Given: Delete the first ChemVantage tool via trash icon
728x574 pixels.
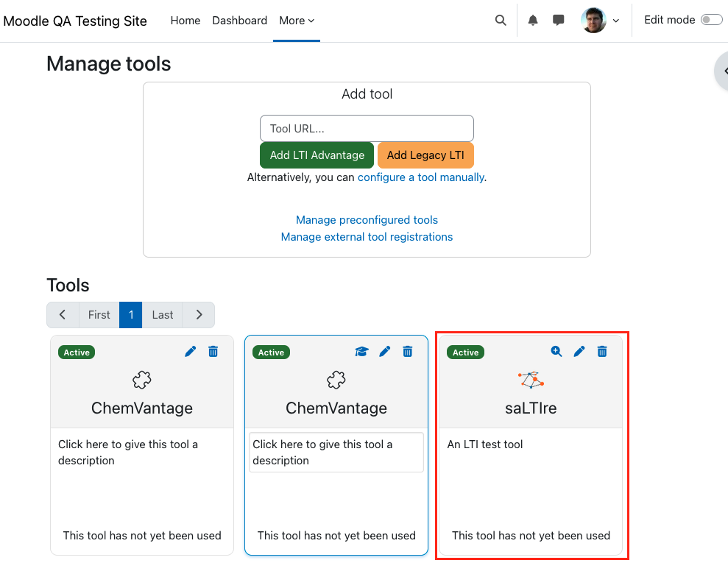Looking at the screenshot, I should pos(213,352).
